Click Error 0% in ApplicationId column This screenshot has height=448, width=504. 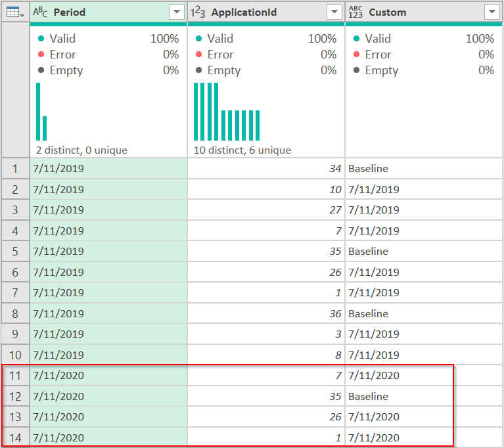point(266,55)
